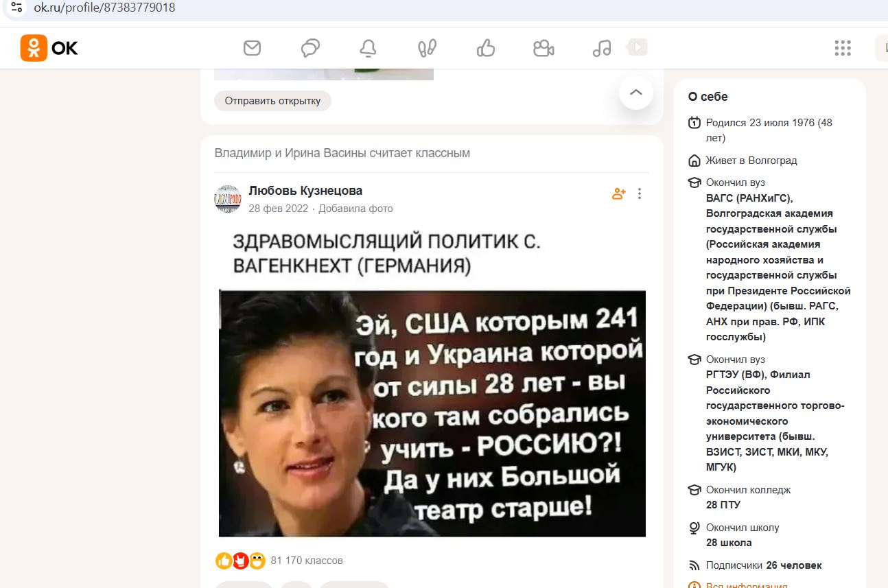Click Отправить открытку button
The width and height of the screenshot is (888, 588).
click(272, 101)
